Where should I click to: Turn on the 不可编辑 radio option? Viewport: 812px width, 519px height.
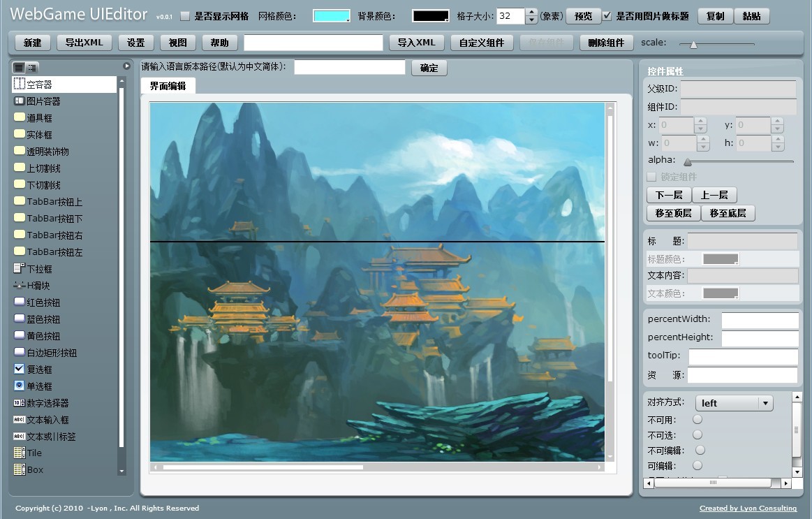pyautogui.click(x=700, y=450)
